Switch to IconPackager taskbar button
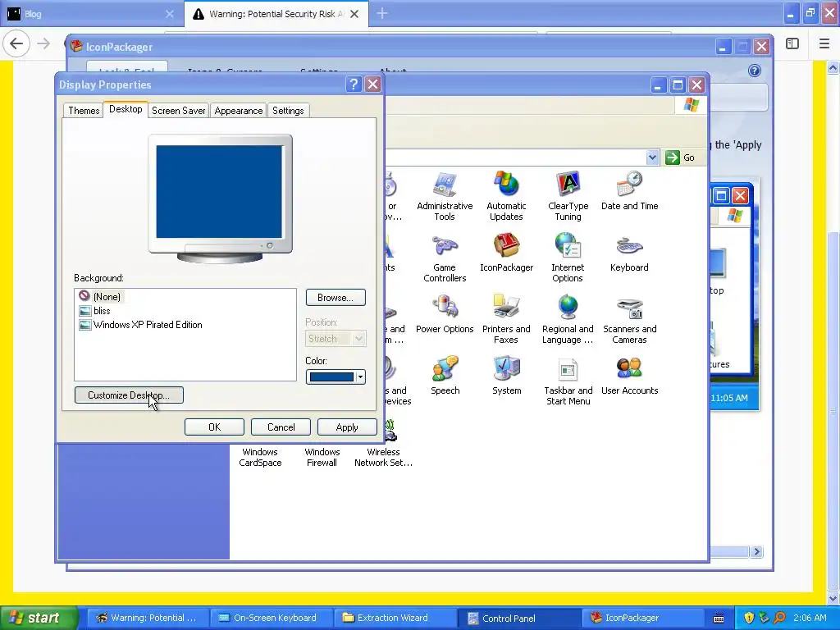The height and width of the screenshot is (630, 840). click(x=643, y=618)
